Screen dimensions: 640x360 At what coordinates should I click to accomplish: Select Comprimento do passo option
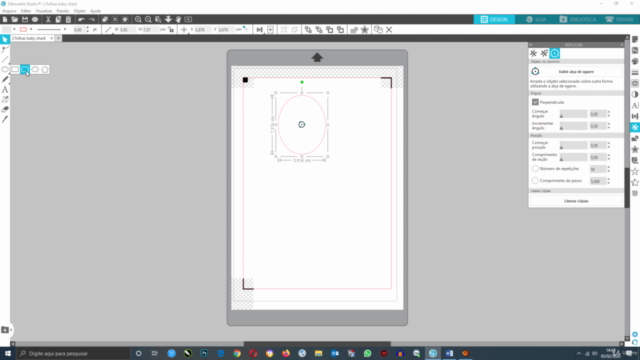tap(535, 180)
